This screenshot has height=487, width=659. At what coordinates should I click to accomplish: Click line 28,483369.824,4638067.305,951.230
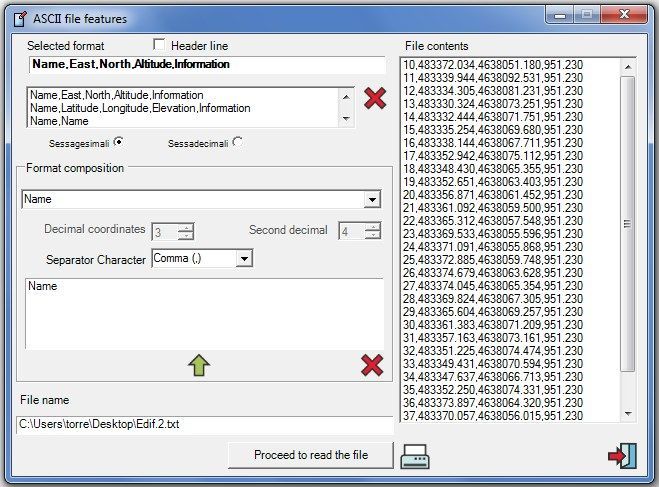point(493,299)
